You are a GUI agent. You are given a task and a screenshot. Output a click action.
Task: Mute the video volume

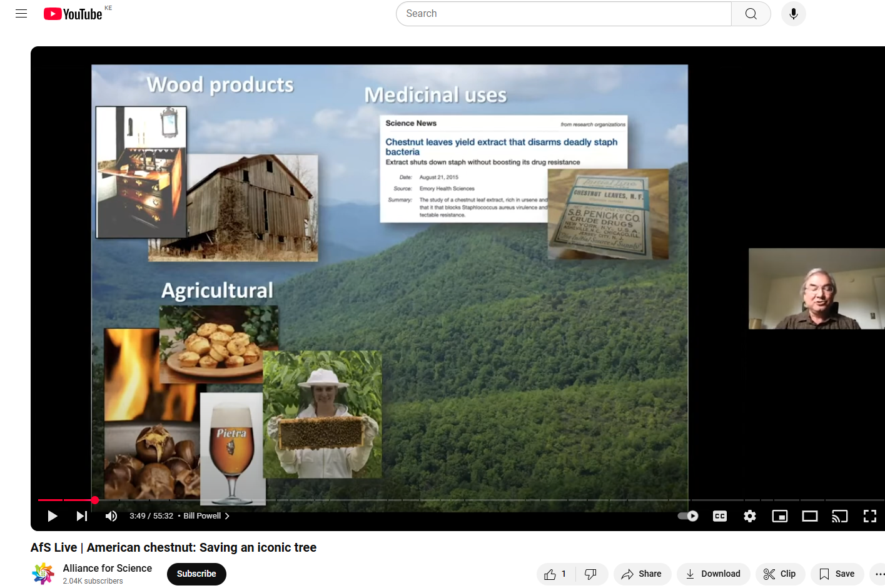click(x=111, y=516)
